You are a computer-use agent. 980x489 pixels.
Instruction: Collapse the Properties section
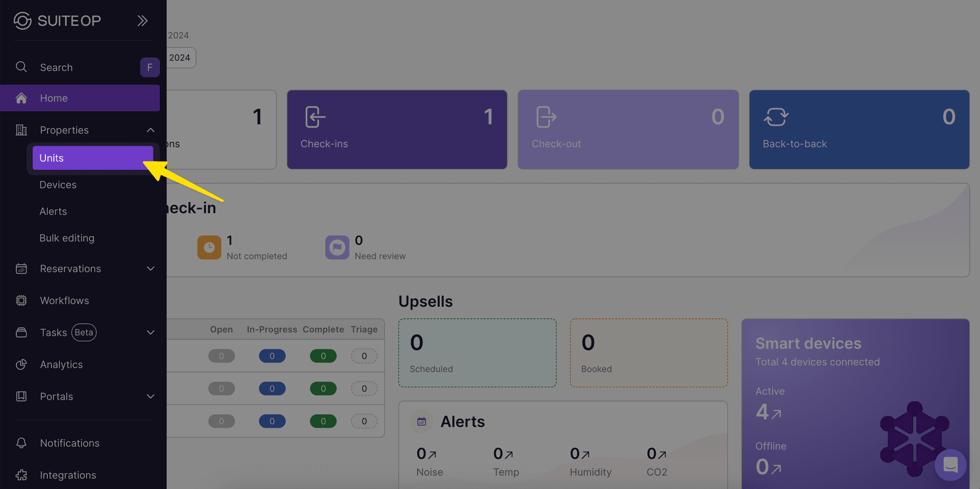point(150,130)
